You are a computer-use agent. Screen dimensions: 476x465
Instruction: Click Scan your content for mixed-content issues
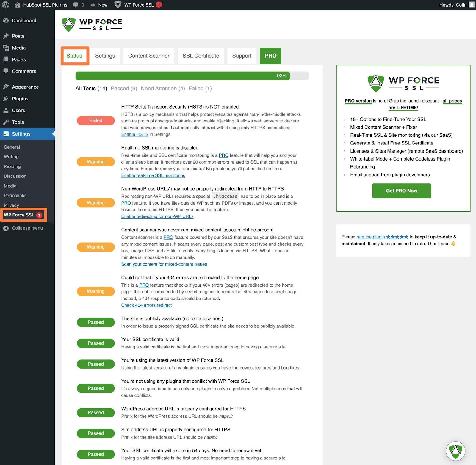click(164, 264)
